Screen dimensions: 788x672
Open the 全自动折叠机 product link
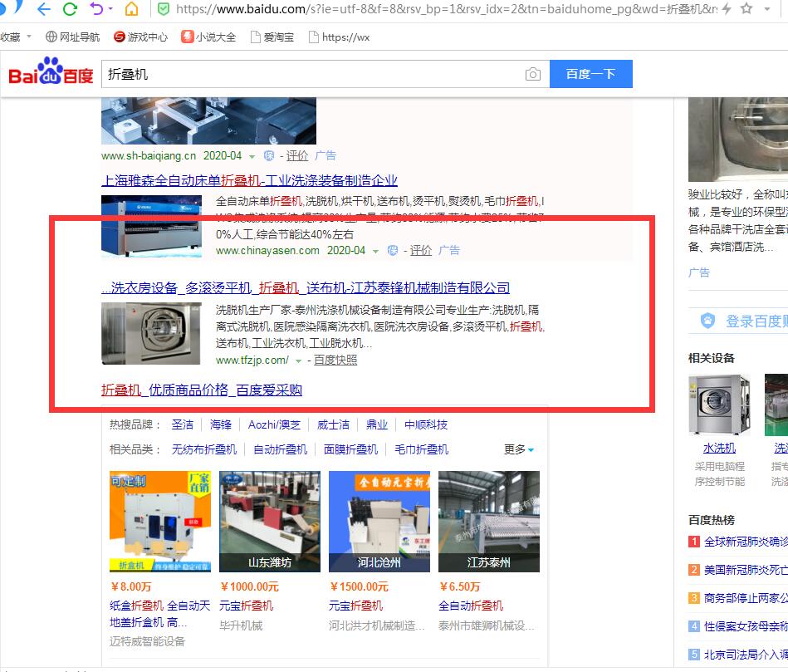pos(471,606)
